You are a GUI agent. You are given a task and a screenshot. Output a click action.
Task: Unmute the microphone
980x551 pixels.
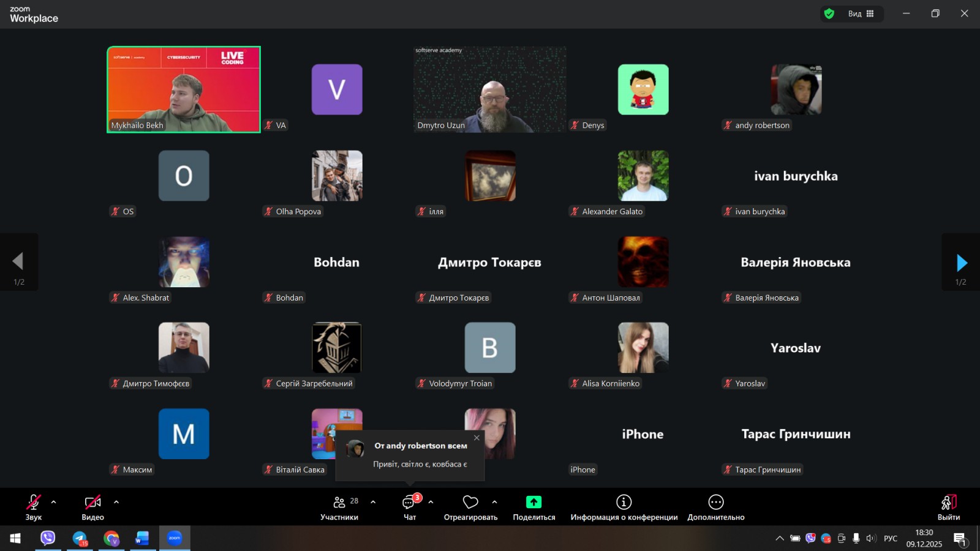(x=33, y=503)
